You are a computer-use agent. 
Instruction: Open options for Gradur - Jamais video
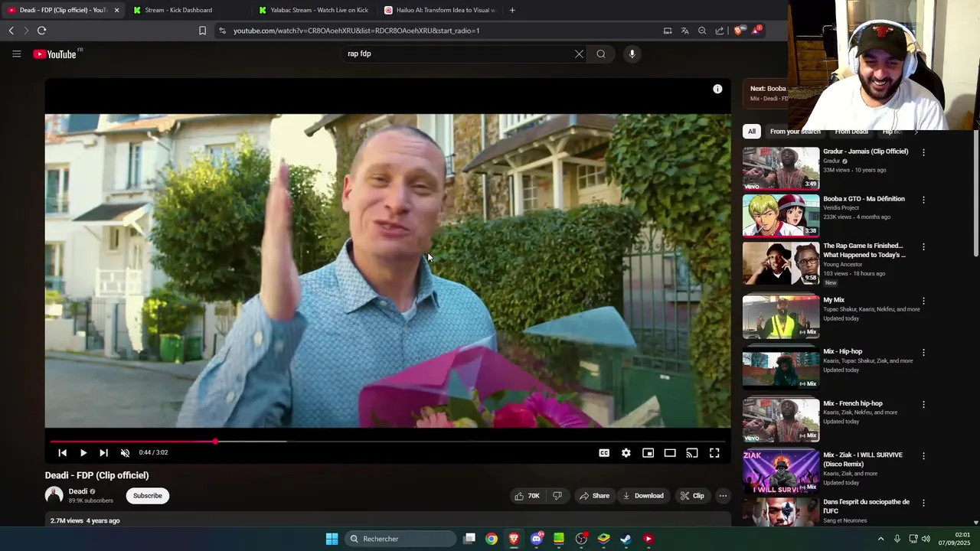click(923, 152)
